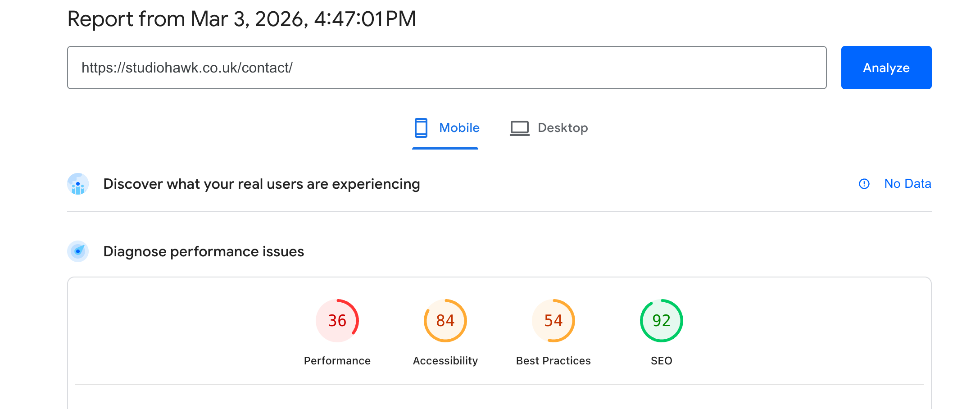Jump to the Best Practices category label

[x=553, y=361]
